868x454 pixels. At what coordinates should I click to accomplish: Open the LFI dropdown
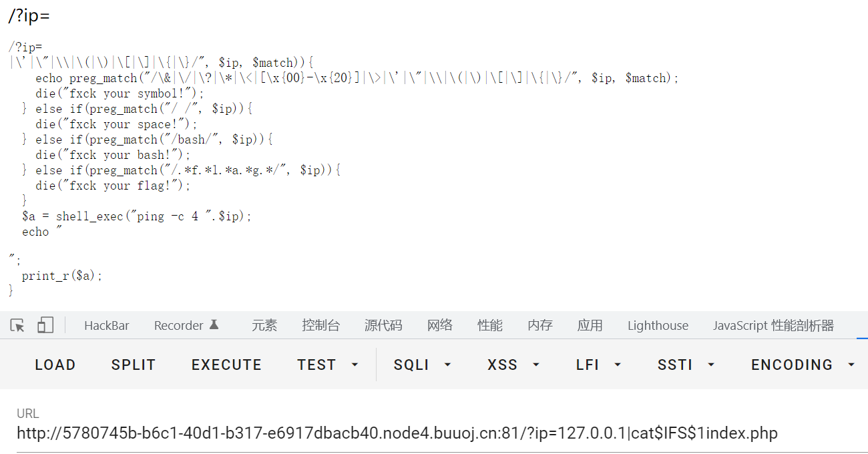598,365
